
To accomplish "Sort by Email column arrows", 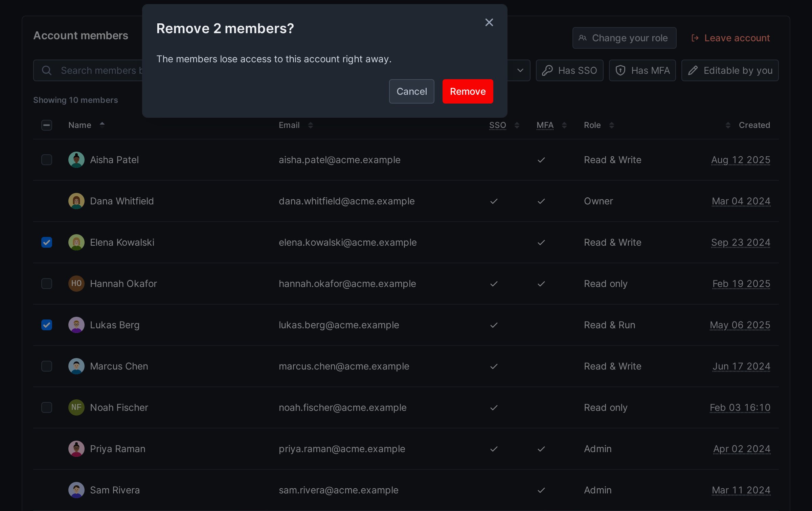I will (x=310, y=125).
